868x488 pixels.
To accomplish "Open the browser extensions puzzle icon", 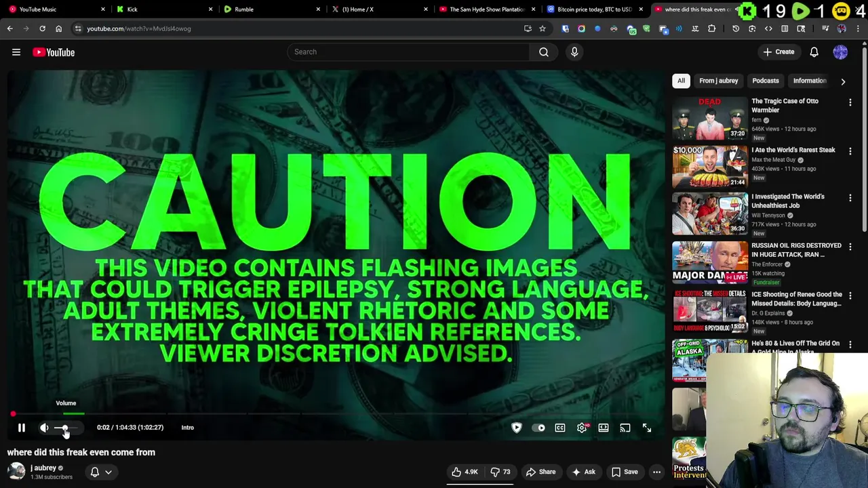I will coord(711,28).
